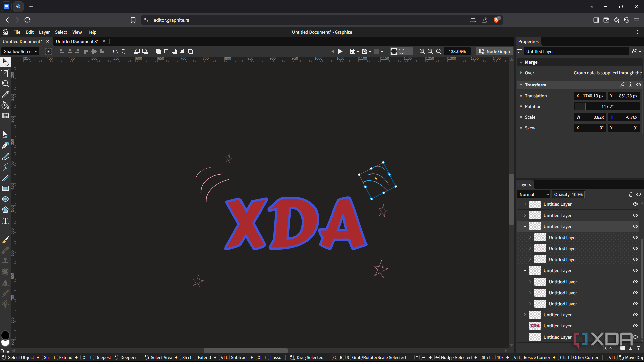Delete the Transform node via trash icon

pyautogui.click(x=630, y=85)
